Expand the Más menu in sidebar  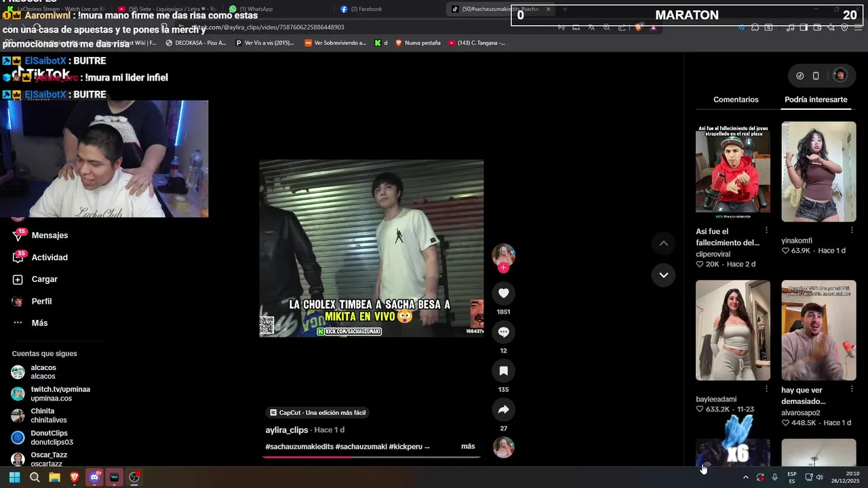39,323
